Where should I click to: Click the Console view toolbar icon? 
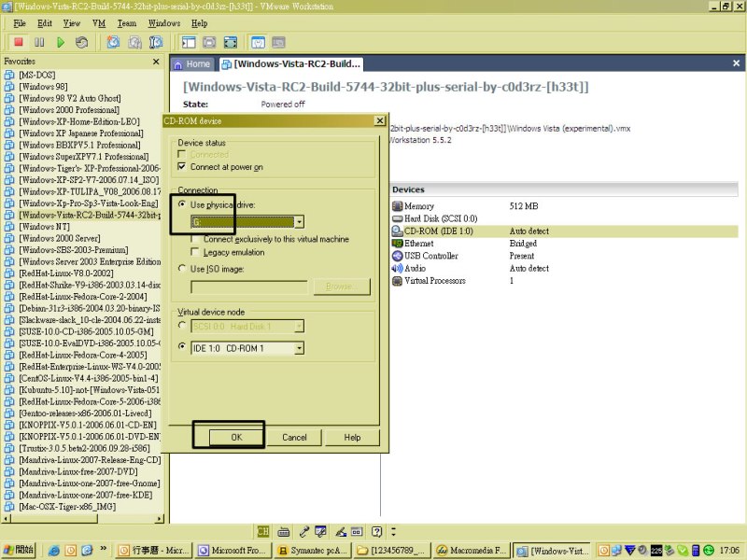pyautogui.click(x=278, y=42)
